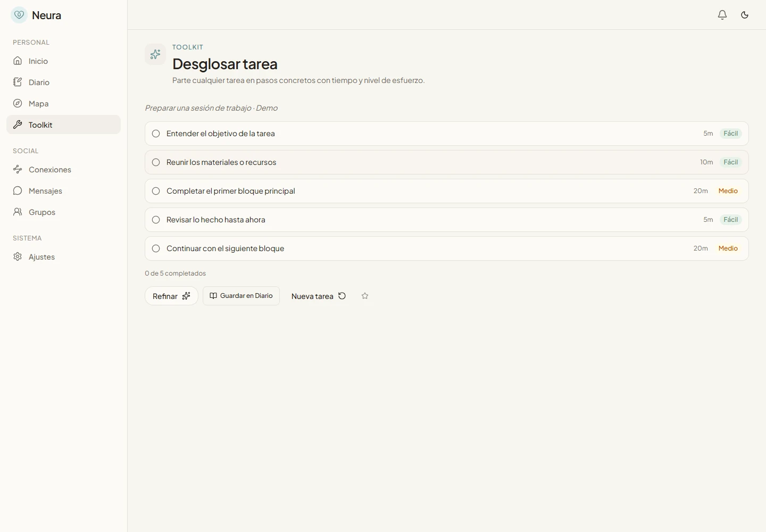766x532 pixels.
Task: Go to Grupos
Action: point(64,212)
